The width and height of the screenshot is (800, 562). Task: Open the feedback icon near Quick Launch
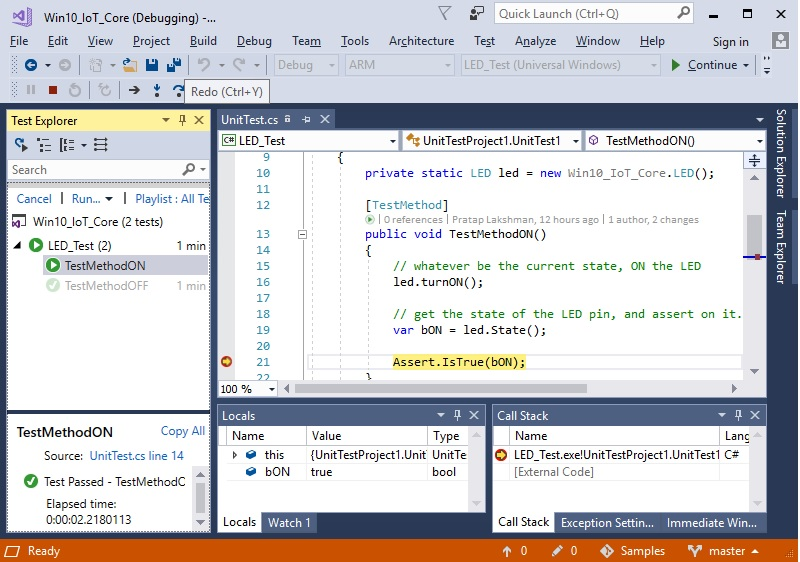(478, 13)
